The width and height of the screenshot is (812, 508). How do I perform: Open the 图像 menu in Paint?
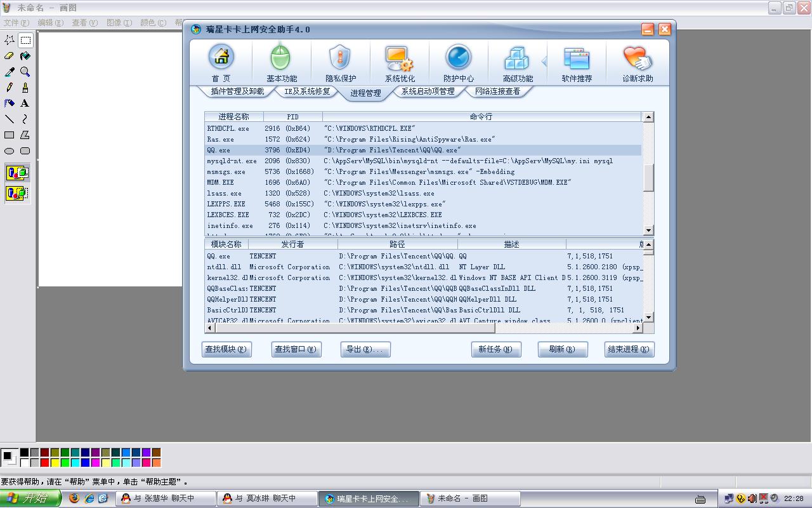click(x=119, y=22)
